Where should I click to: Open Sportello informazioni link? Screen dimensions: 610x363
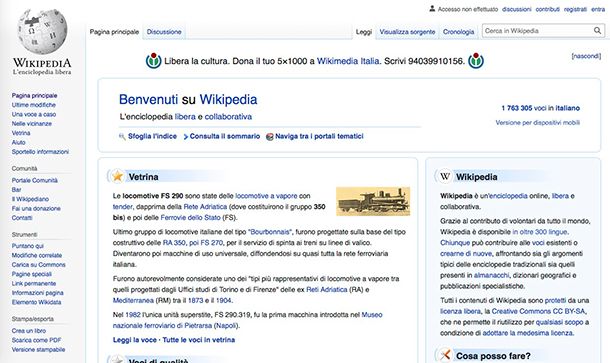tap(40, 151)
